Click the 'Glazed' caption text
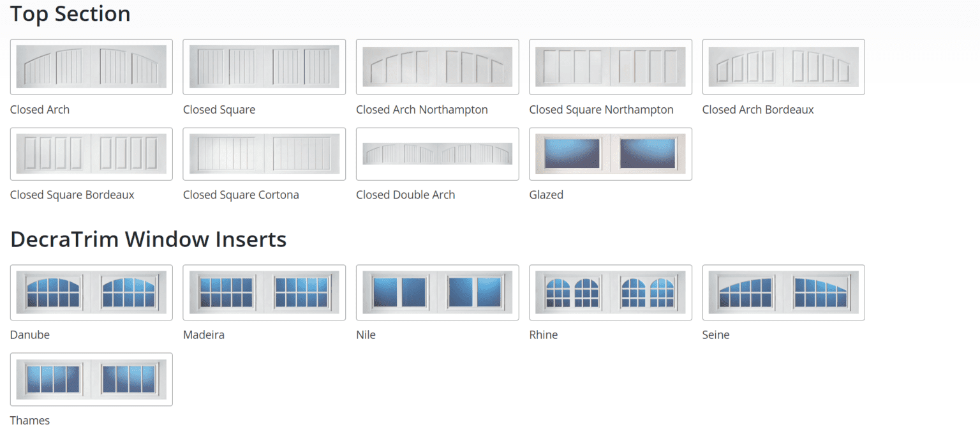This screenshot has width=980, height=436. pyautogui.click(x=546, y=195)
